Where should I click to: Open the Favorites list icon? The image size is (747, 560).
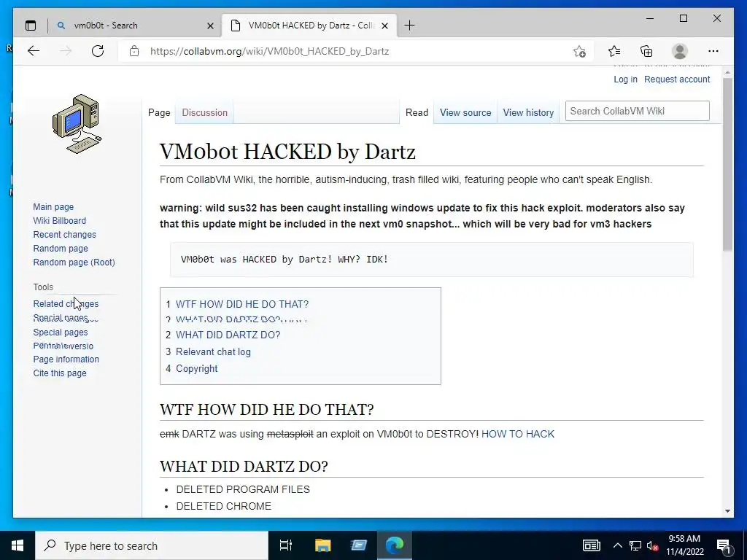tap(614, 51)
